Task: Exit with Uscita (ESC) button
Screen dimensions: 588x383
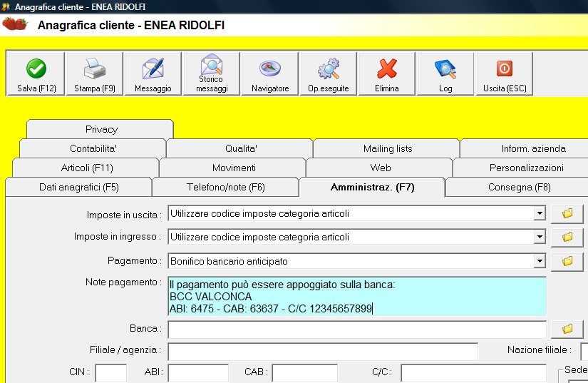Action: (x=505, y=74)
